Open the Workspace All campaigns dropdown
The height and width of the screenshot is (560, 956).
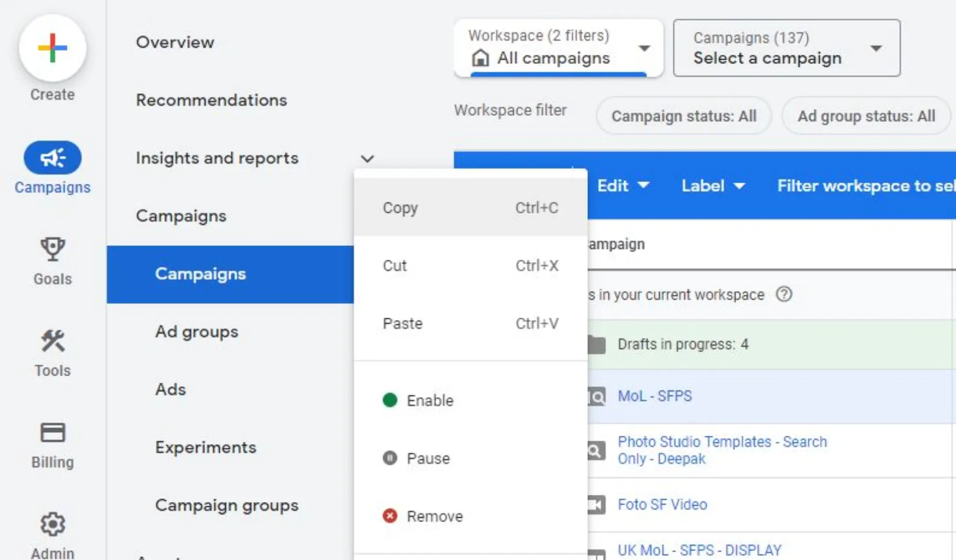pos(559,48)
